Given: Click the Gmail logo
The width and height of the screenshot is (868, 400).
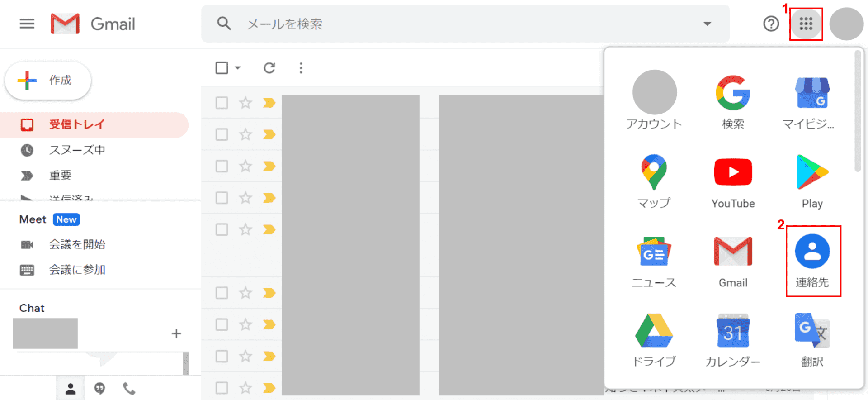Looking at the screenshot, I should [93, 24].
